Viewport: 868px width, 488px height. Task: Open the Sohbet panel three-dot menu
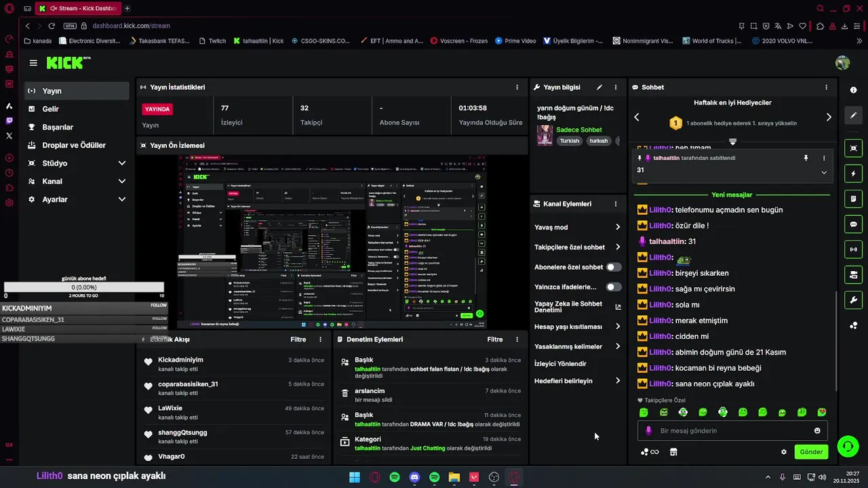click(826, 87)
